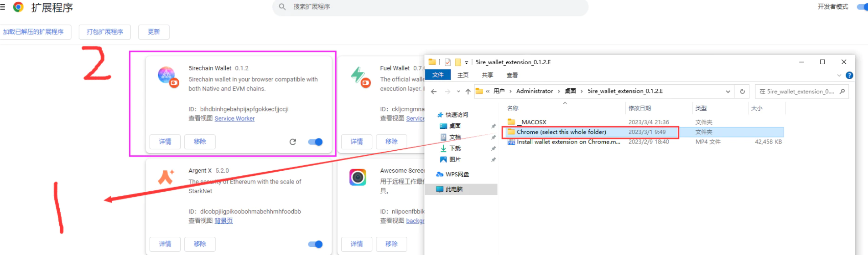Click 桌面 in the address breadcrumb
The height and width of the screenshot is (255, 868).
[570, 91]
